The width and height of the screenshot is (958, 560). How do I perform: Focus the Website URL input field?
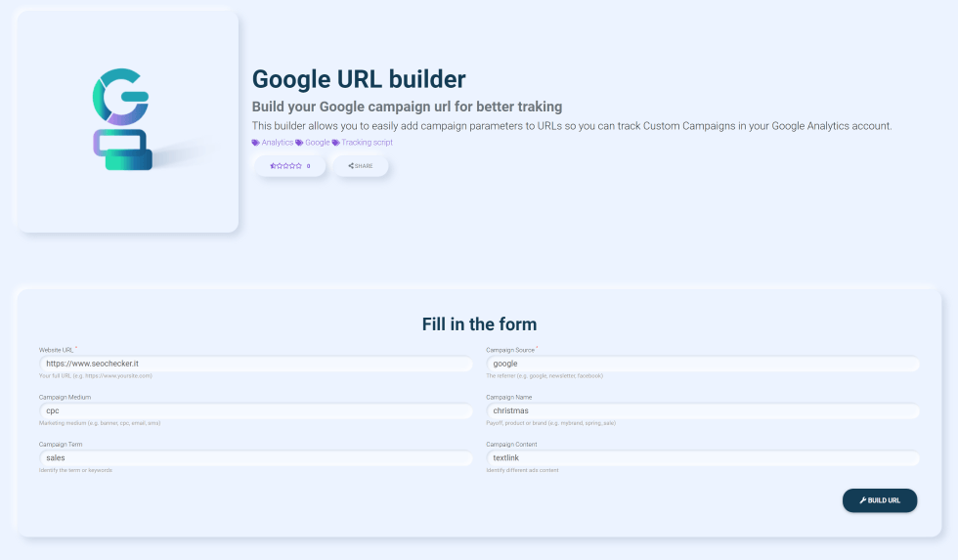[x=256, y=364]
